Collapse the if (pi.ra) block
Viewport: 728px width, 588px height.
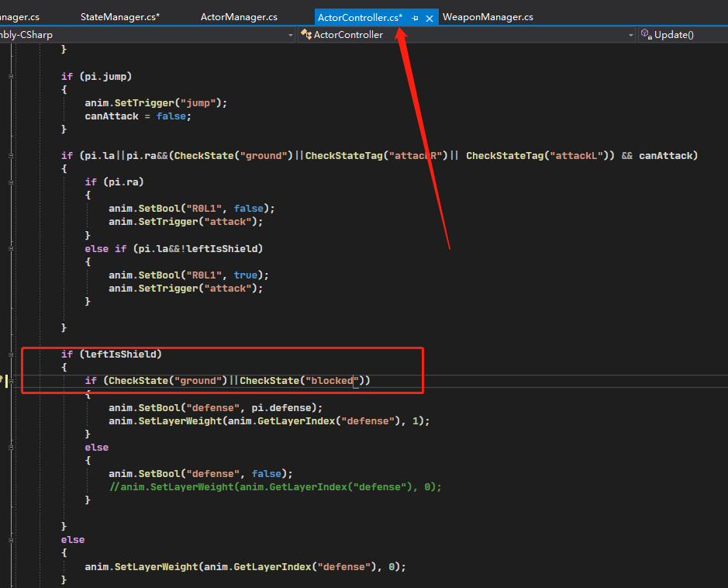(11, 182)
